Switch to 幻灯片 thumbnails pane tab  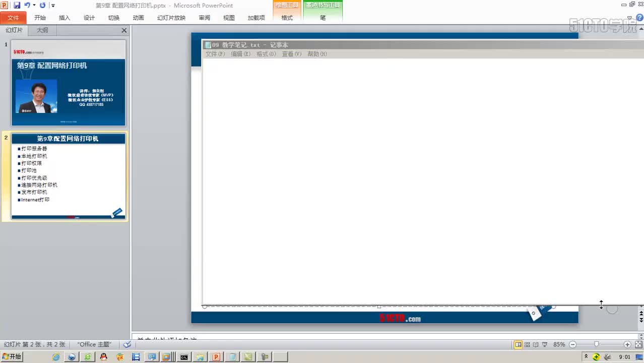click(x=14, y=30)
